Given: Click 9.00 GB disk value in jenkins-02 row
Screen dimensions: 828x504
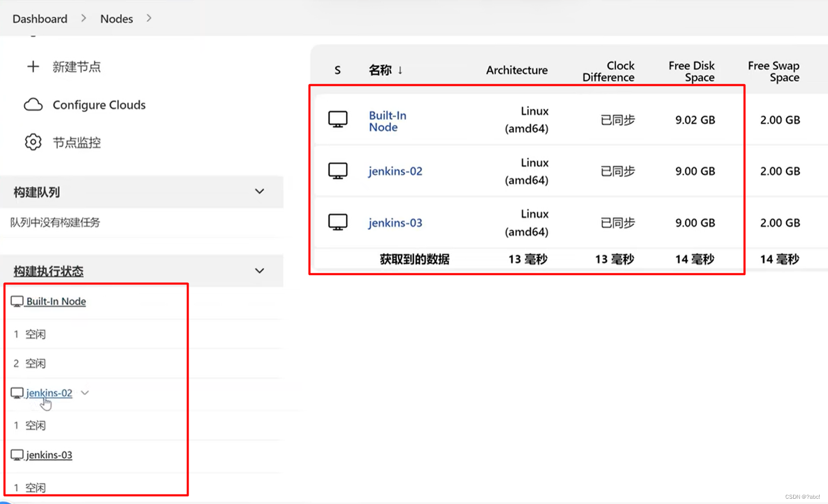Looking at the screenshot, I should 695,171.
